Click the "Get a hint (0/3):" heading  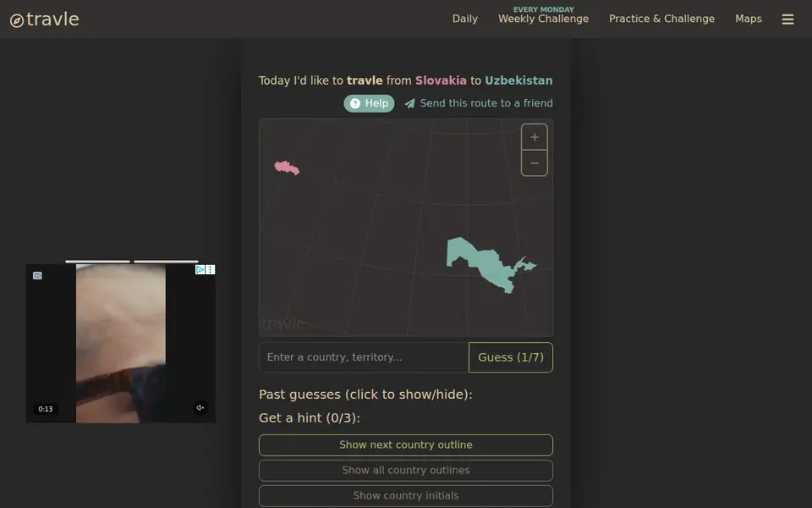click(310, 417)
